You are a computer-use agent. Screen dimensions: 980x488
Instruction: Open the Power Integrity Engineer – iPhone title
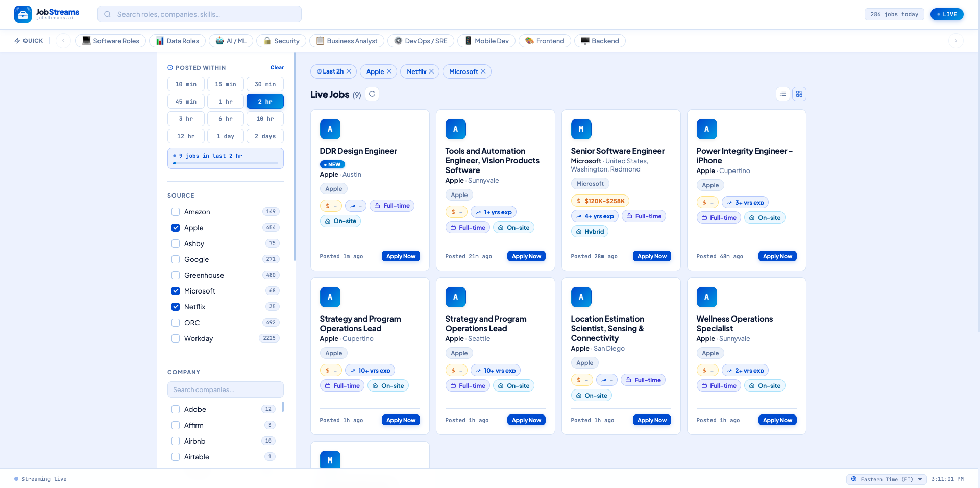tap(745, 156)
